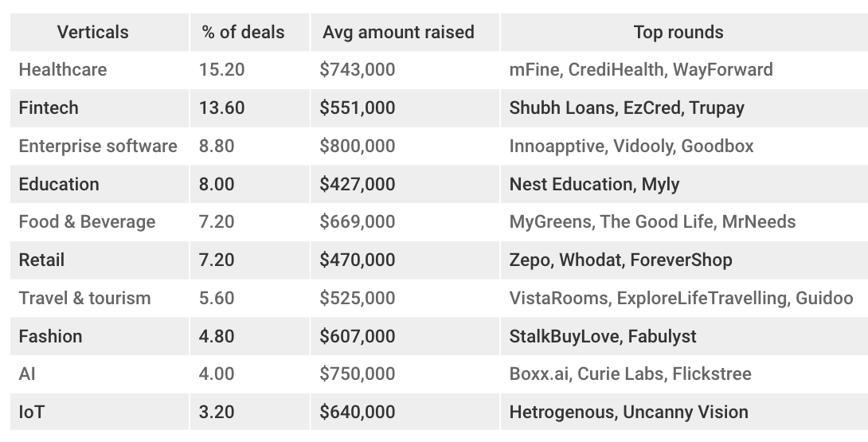868x442 pixels.
Task: Select the Education vertical cell
Action: point(59,184)
